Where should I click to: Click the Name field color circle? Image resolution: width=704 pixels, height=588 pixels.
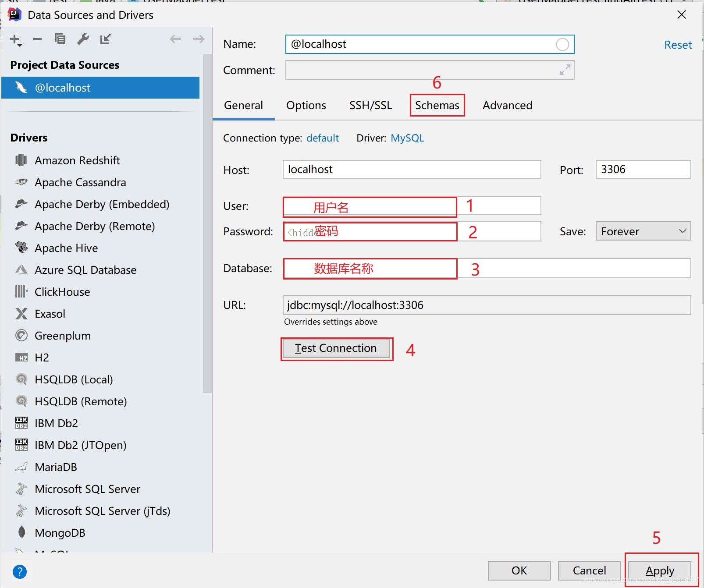[x=562, y=44]
